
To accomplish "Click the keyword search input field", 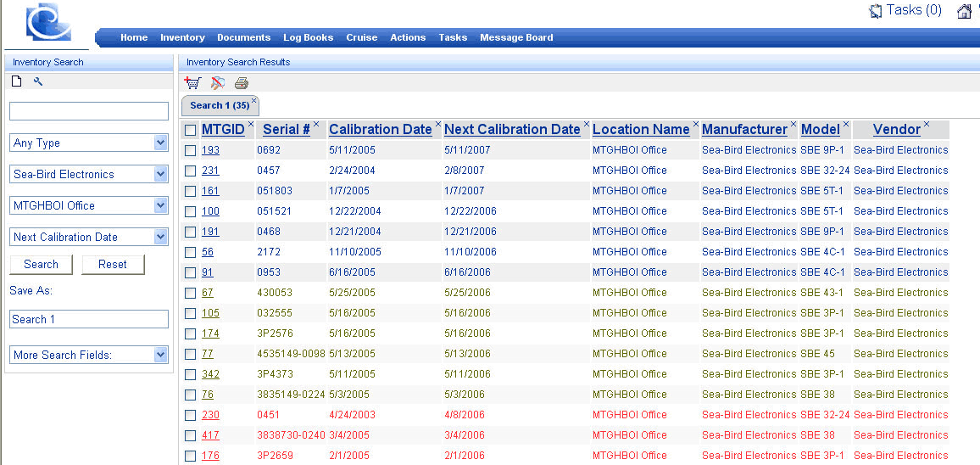I will 89,111.
